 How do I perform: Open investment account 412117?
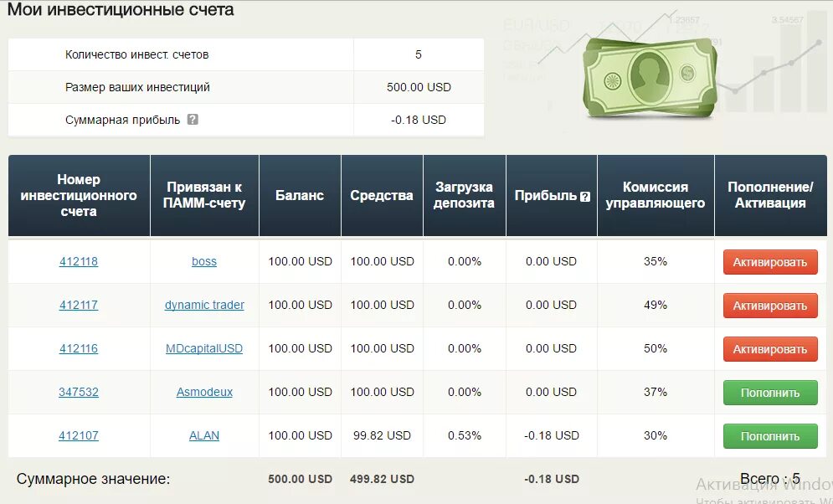click(x=79, y=305)
